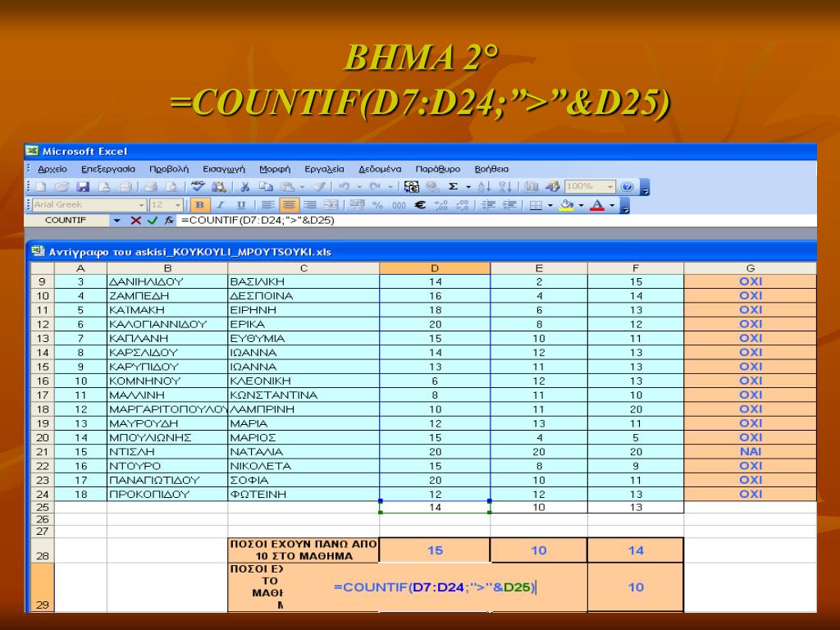Viewport: 840px width, 630px height.
Task: Run the ABC spelling check icon
Action: pyautogui.click(x=199, y=186)
